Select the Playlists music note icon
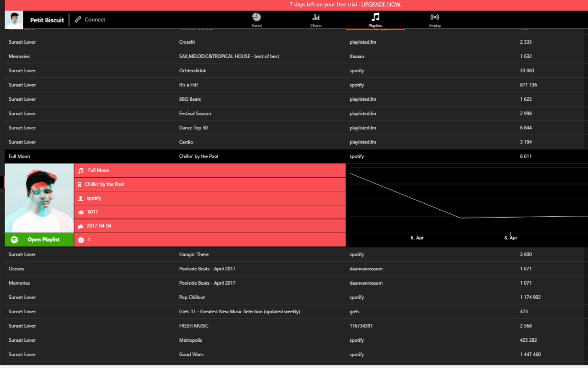Screen dimensions: 588x368 (375, 17)
